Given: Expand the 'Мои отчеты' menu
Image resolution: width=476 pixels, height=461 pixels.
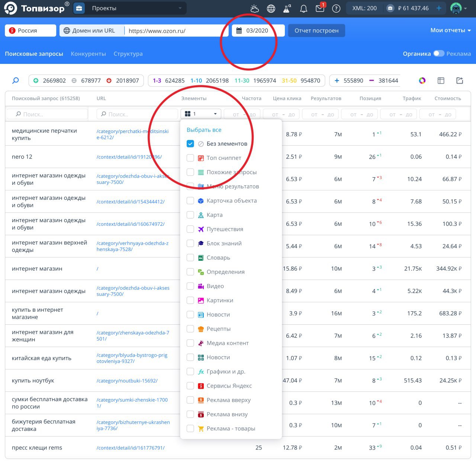Looking at the screenshot, I should pos(451,30).
